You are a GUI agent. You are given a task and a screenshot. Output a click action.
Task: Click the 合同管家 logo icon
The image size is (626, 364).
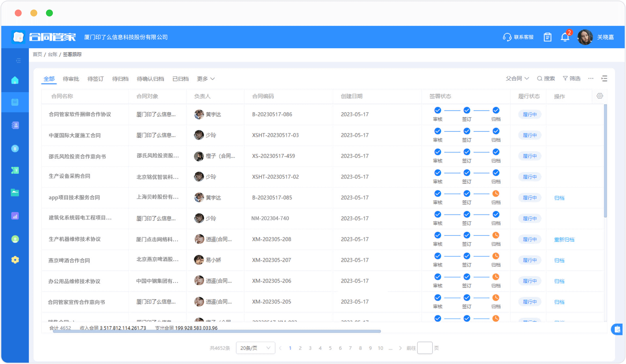(x=18, y=37)
